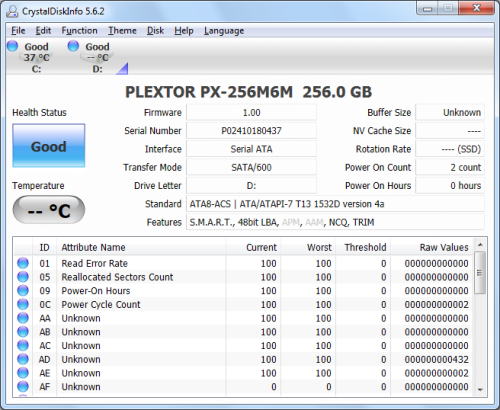Click the blue Good health status button

point(49,146)
